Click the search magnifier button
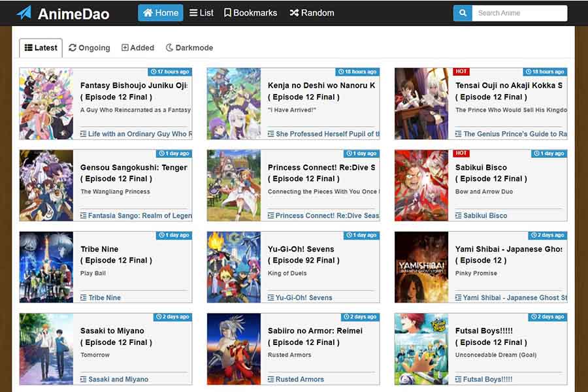The width and height of the screenshot is (588, 392). tap(463, 13)
